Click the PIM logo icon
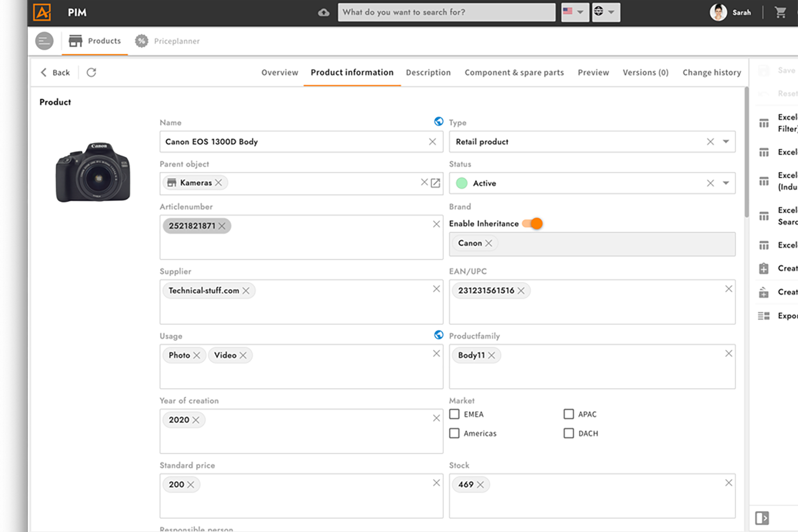798x532 pixels. (x=42, y=12)
